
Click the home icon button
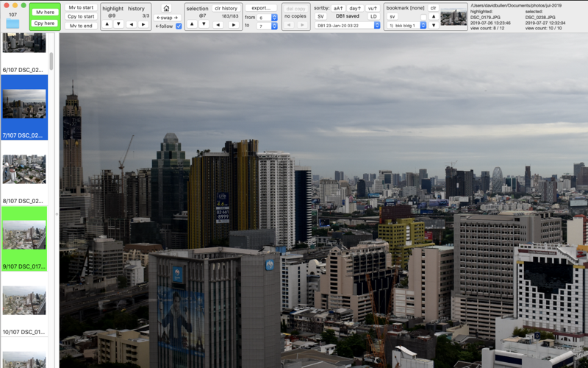click(167, 8)
